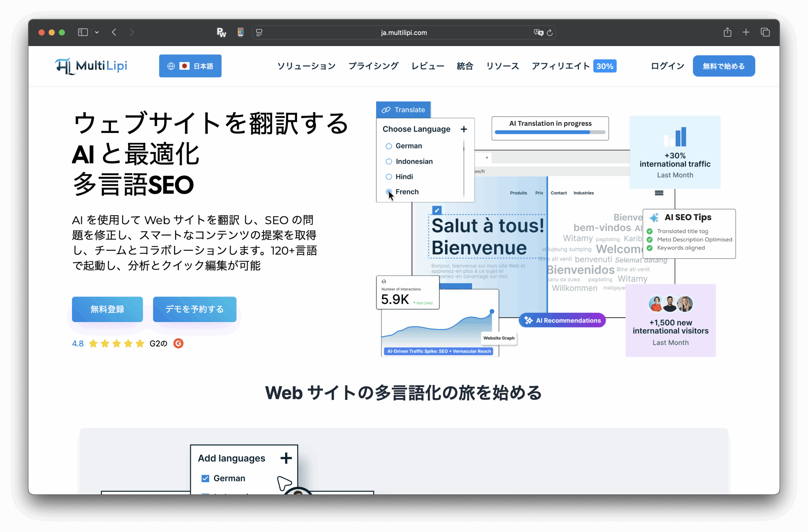Click the browser sidebar toggle icon
Image resolution: width=808 pixels, height=532 pixels.
point(82,32)
